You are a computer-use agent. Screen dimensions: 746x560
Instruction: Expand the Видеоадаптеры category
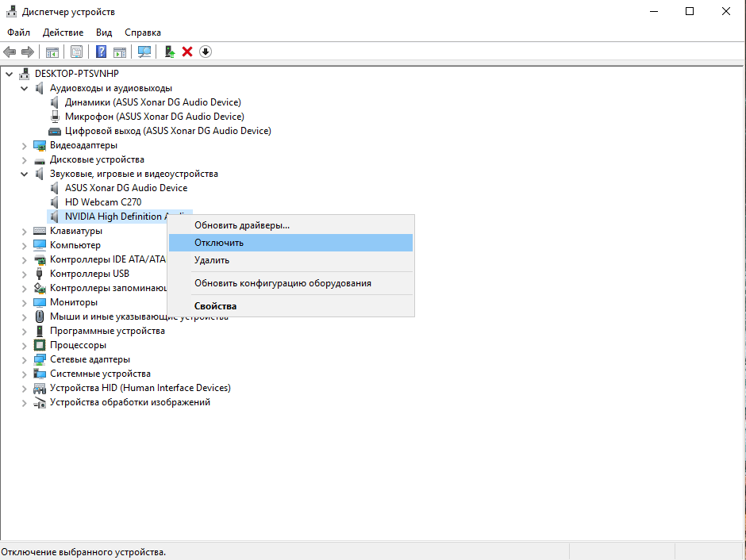[25, 146]
